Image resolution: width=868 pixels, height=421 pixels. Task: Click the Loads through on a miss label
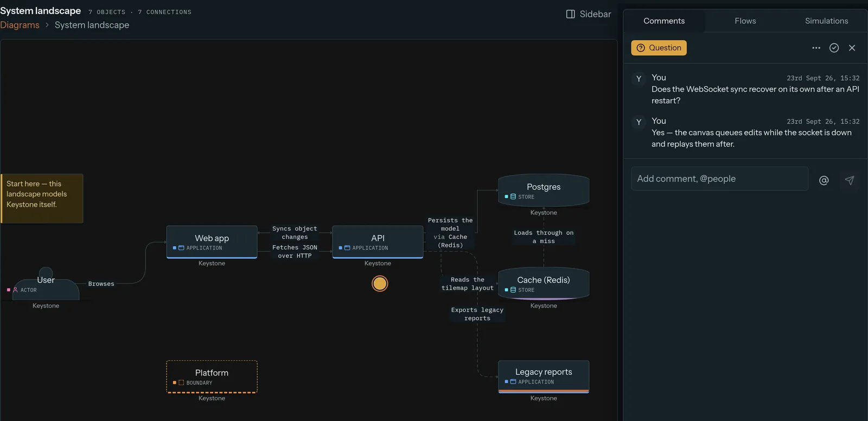(544, 237)
